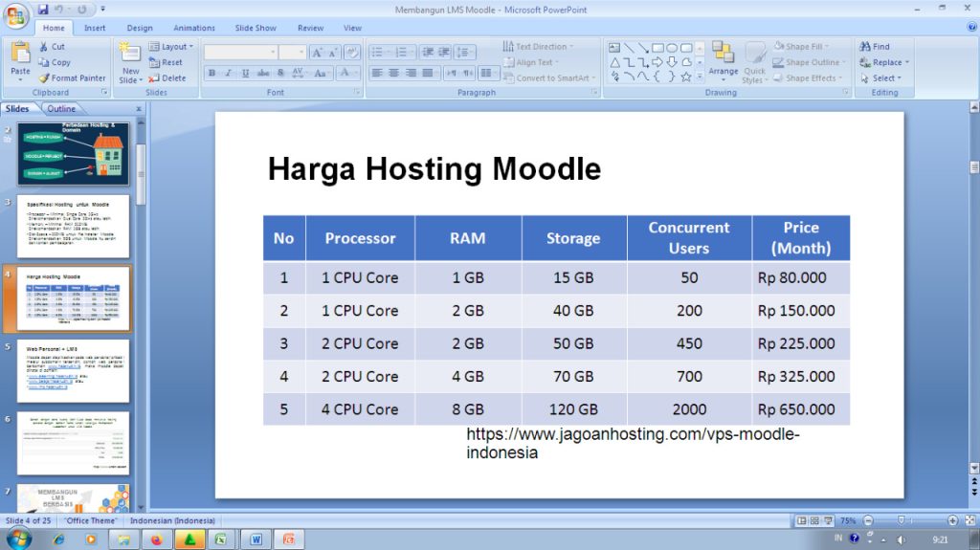The width and height of the screenshot is (980, 550).
Task: Expand the Layout dropdown
Action: pos(190,46)
